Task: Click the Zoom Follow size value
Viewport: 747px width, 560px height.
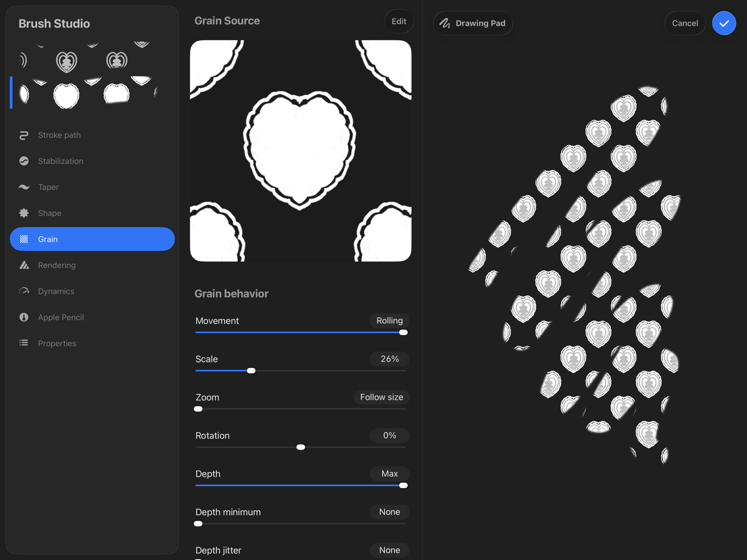Action: 382,397
